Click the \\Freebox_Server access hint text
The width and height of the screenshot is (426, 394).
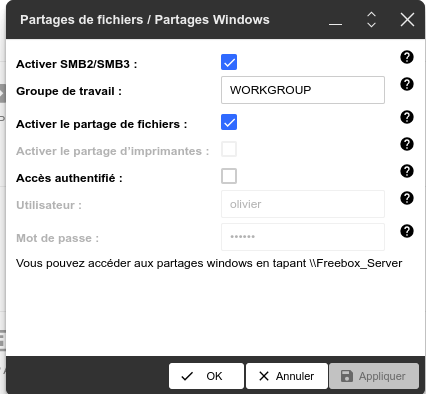click(x=209, y=263)
